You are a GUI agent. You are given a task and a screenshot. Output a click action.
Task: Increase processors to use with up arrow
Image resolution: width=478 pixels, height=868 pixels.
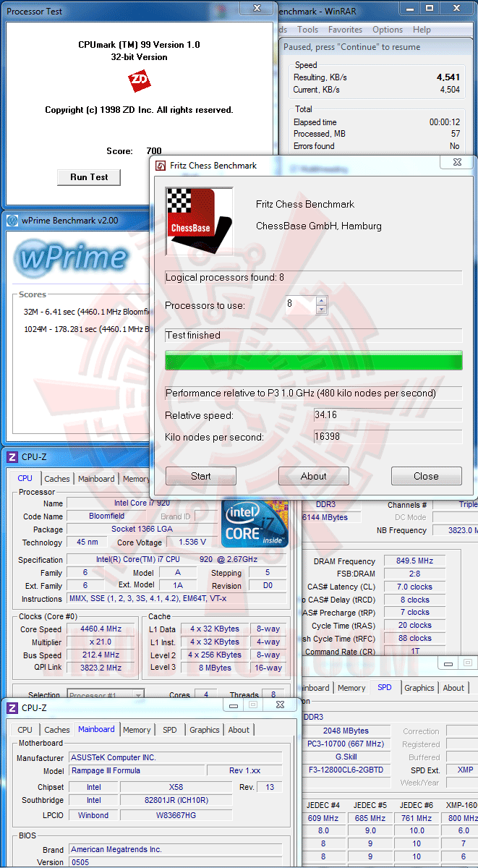click(321, 300)
